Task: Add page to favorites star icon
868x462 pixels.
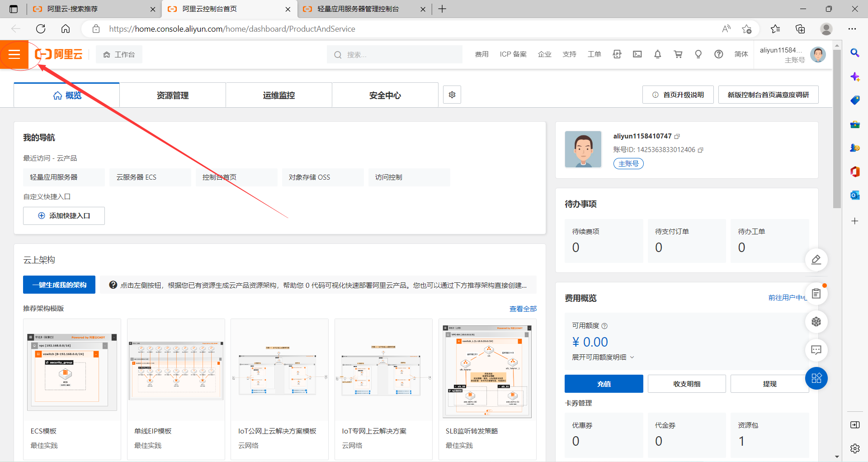Action: click(x=746, y=29)
